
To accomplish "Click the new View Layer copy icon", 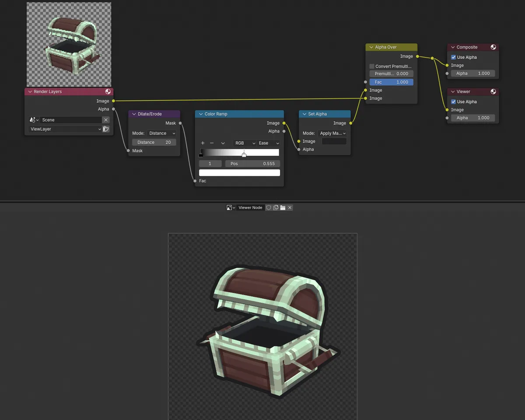I will point(105,129).
